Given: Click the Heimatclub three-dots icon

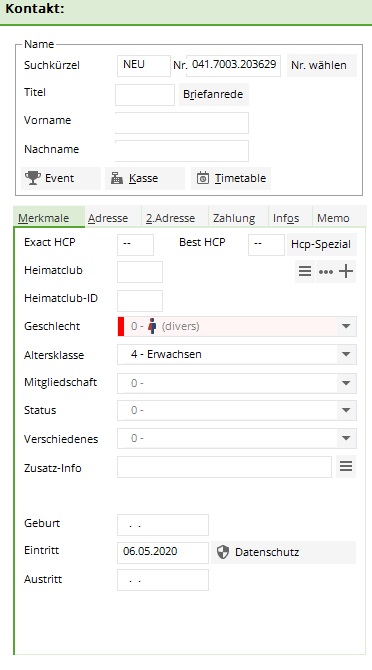Looking at the screenshot, I should pos(326,271).
